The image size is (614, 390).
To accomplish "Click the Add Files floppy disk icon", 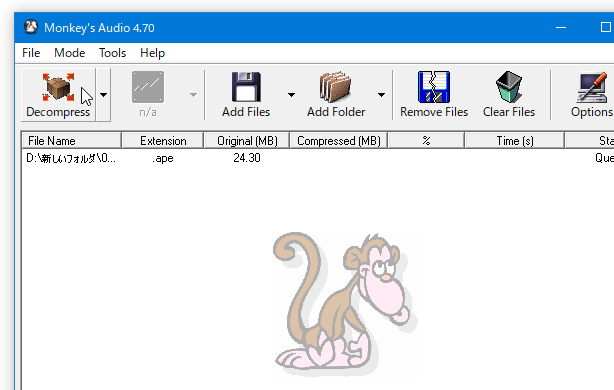I will 246,87.
